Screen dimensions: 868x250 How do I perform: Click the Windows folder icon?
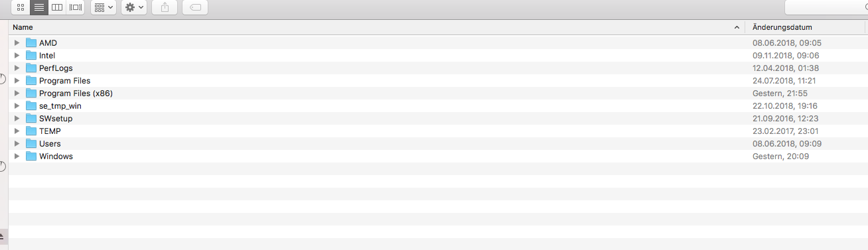click(x=31, y=156)
